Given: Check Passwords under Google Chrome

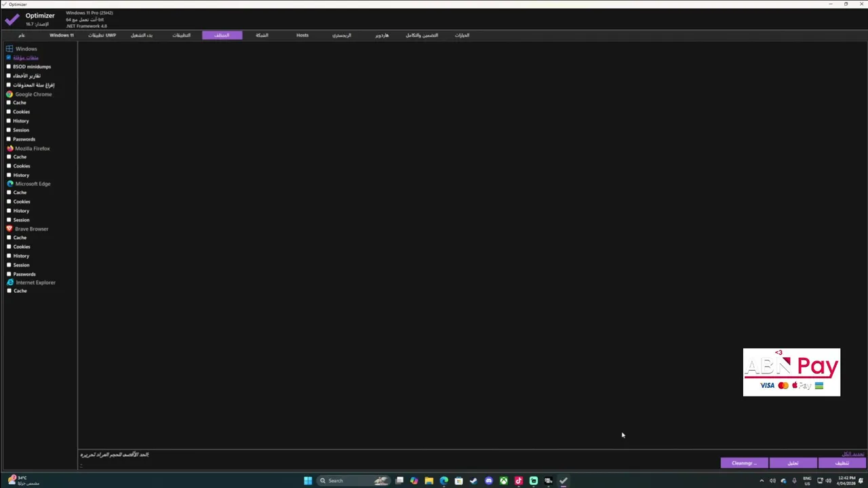Looking at the screenshot, I should click(9, 139).
